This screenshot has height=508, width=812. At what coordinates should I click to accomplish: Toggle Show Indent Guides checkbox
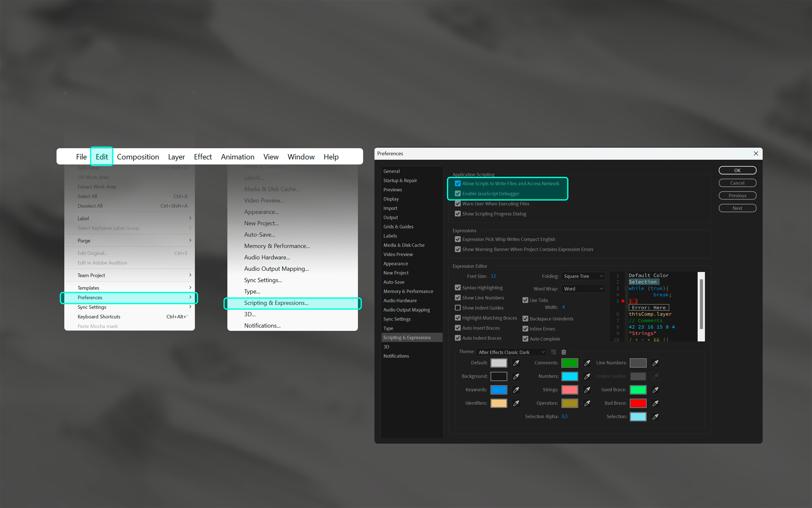tap(458, 308)
